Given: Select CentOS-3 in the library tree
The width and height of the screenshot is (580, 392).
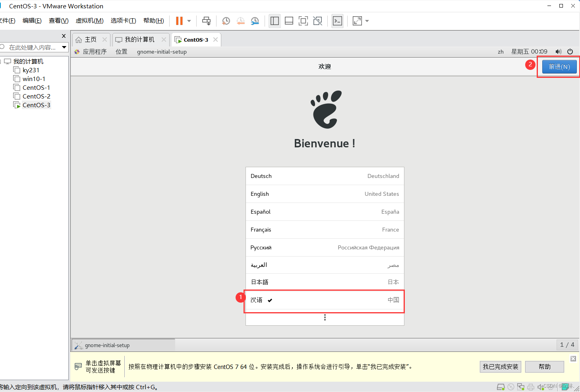Looking at the screenshot, I should [36, 105].
